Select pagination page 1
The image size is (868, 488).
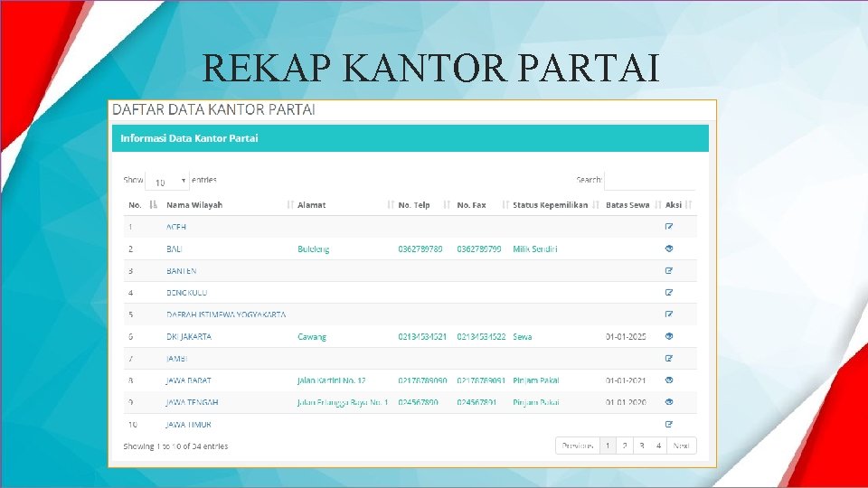(608, 446)
